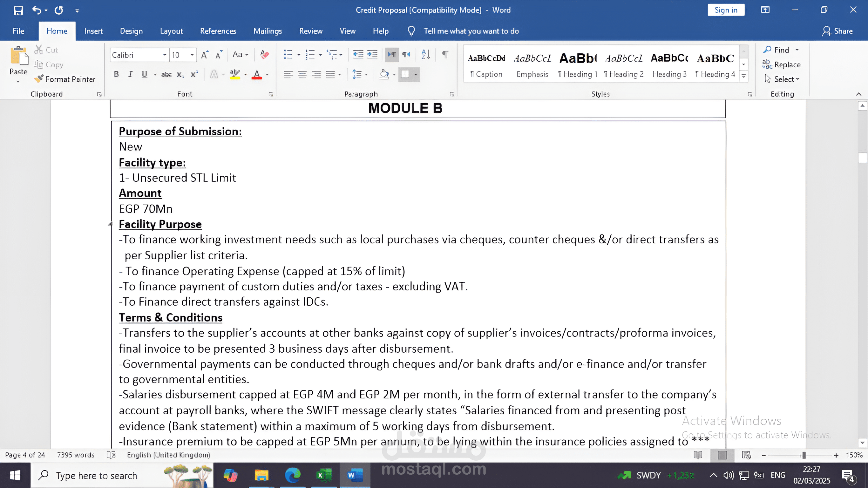Screen dimensions: 868x488
Task: Set right-to-left text direction
Action: click(x=406, y=55)
